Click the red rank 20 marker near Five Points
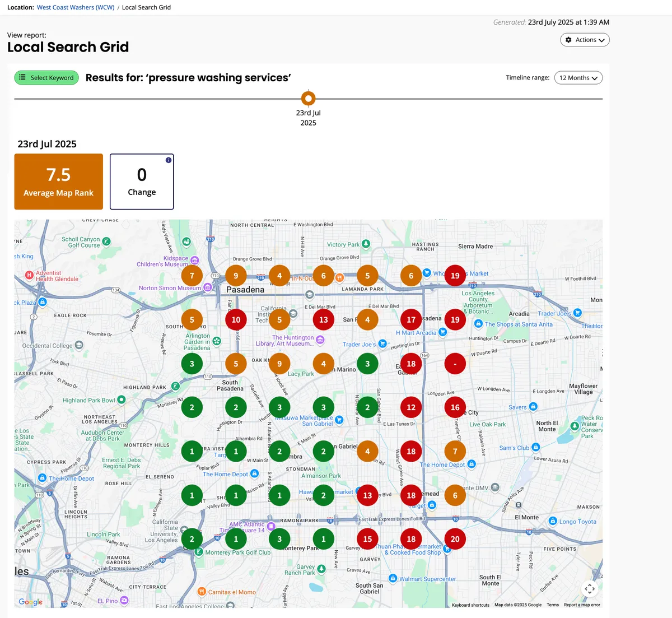Viewport: 672px width, 618px height. (x=455, y=538)
